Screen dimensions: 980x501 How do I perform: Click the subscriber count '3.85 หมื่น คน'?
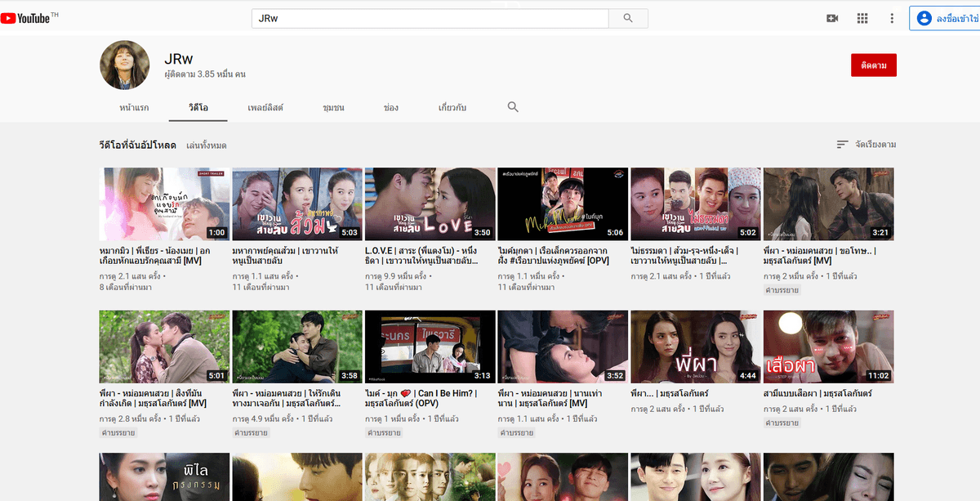pyautogui.click(x=220, y=74)
